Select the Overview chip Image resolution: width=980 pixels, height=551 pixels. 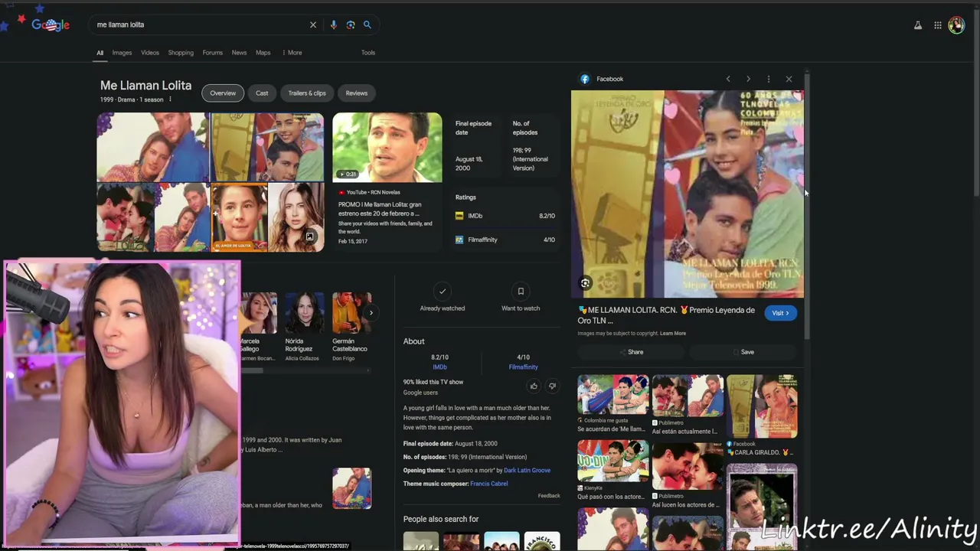(x=223, y=93)
